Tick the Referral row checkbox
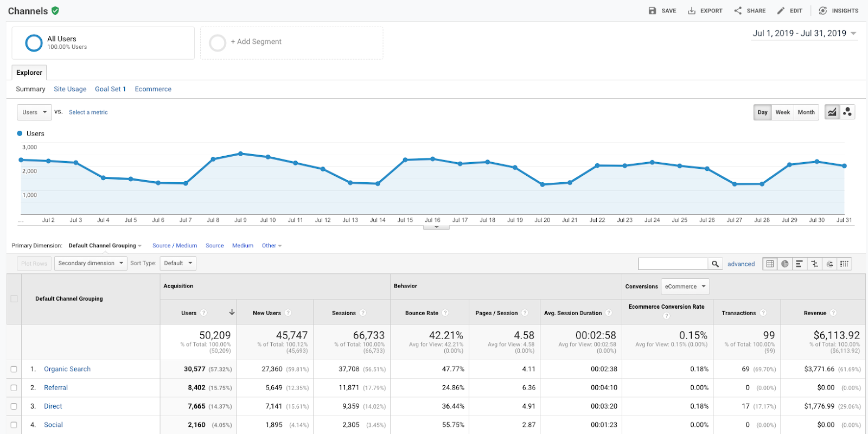The height and width of the screenshot is (434, 868). point(14,388)
